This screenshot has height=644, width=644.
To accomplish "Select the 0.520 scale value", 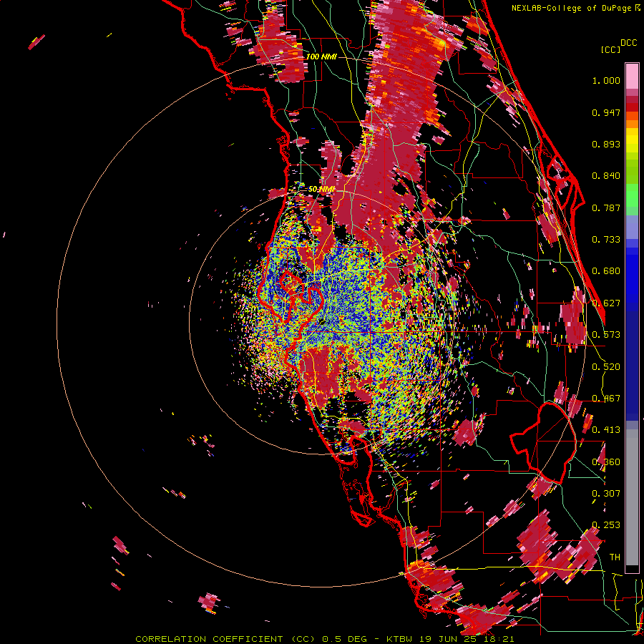I will click(x=606, y=367).
